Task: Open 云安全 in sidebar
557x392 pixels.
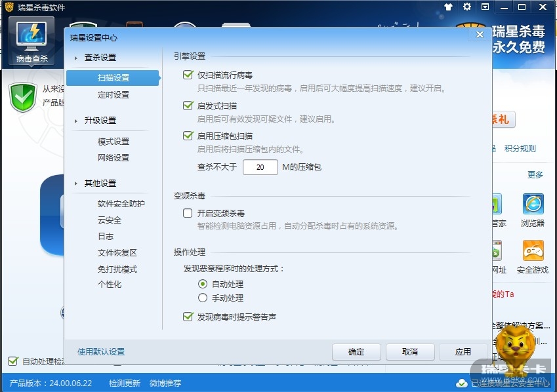Action: coord(110,220)
